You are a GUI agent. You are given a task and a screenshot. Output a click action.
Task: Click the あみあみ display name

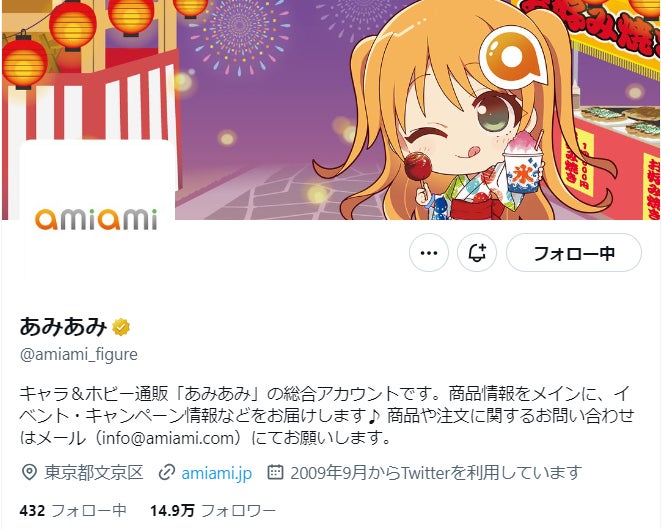tap(63, 327)
